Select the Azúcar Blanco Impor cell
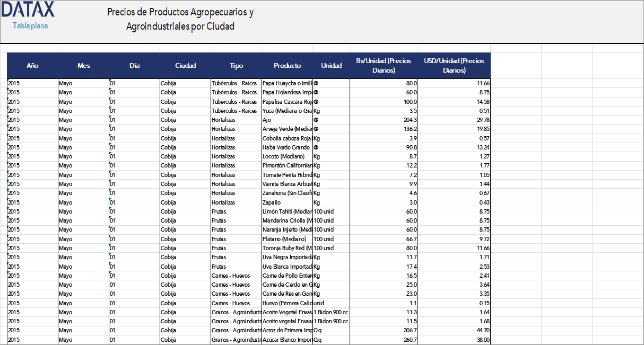 286,339
